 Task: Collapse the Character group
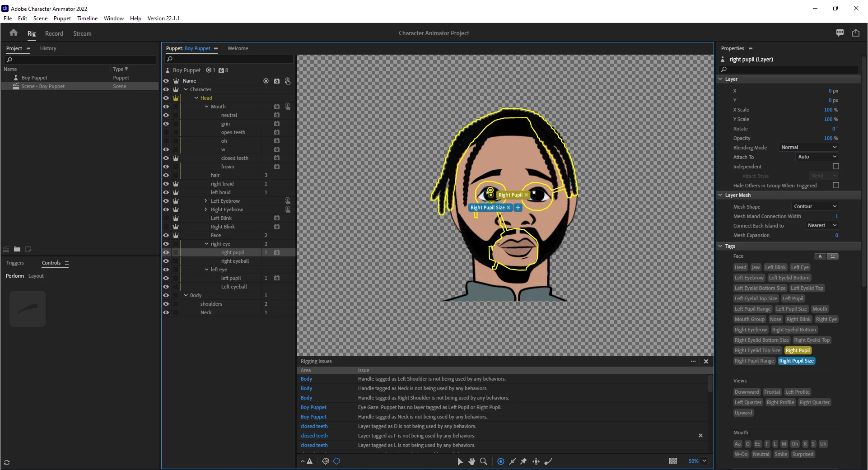(x=186, y=89)
